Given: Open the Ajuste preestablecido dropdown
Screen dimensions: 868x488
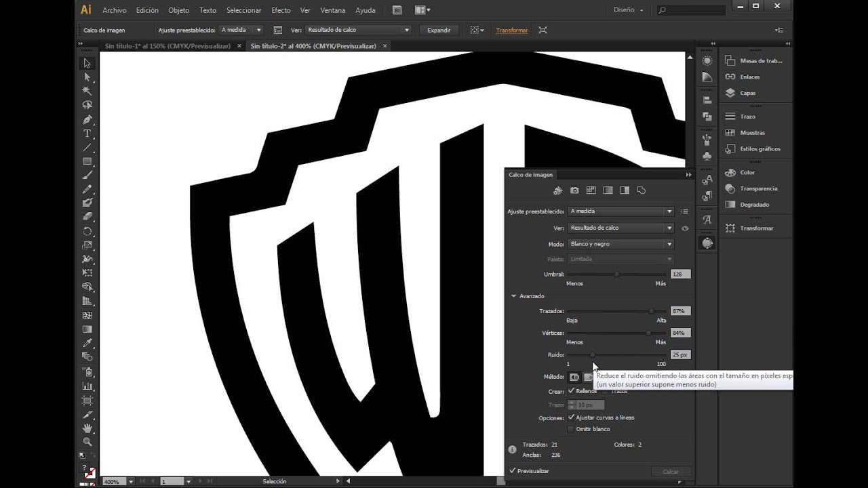Looking at the screenshot, I should (620, 211).
